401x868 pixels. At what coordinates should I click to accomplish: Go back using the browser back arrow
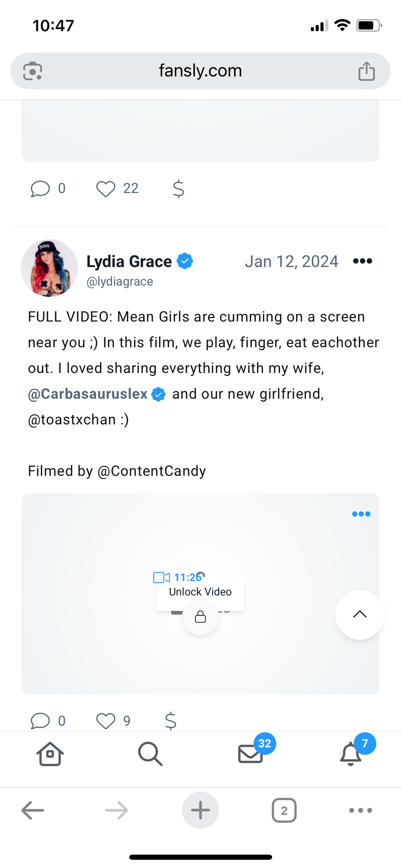(x=33, y=810)
